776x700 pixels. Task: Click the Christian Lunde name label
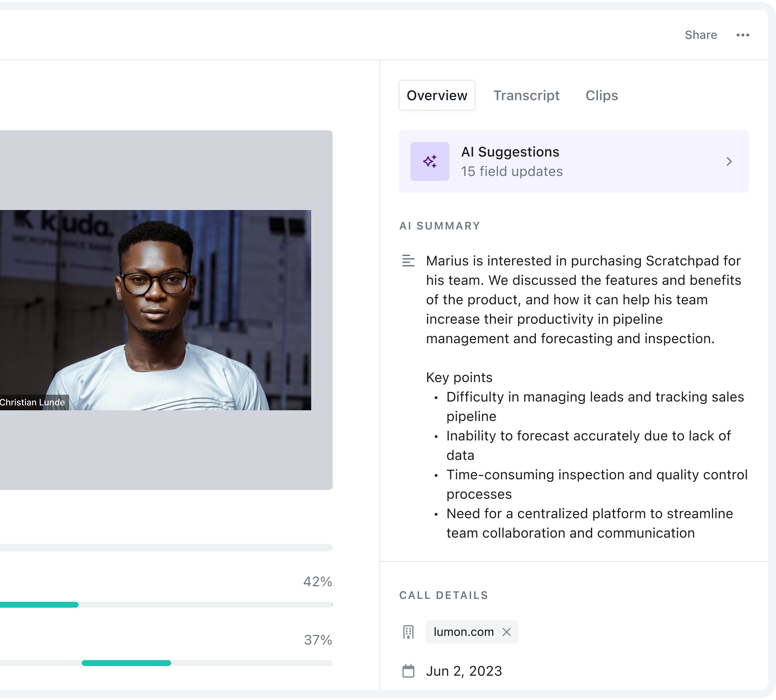click(33, 402)
